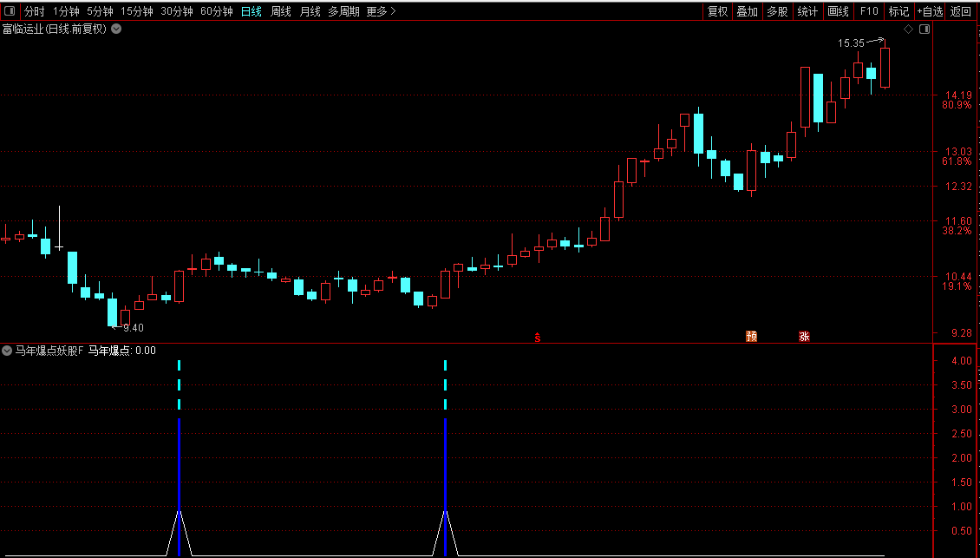The width and height of the screenshot is (980, 558).
Task: Click the 2.50 indicator axis value
Action: point(961,434)
